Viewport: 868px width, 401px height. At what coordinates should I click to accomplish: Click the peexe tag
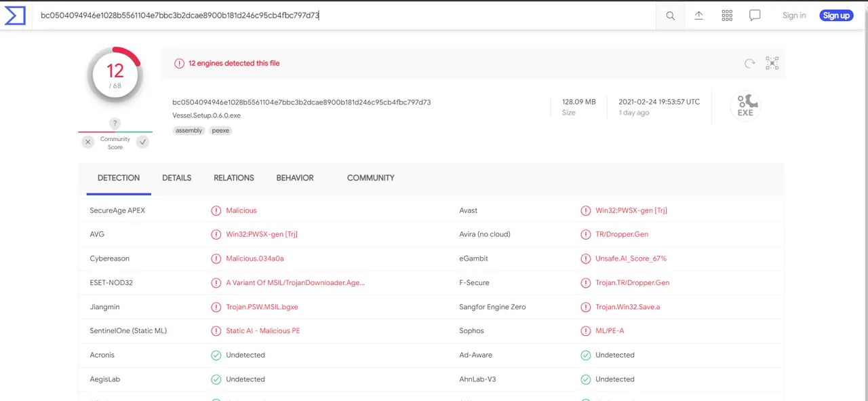tap(220, 130)
